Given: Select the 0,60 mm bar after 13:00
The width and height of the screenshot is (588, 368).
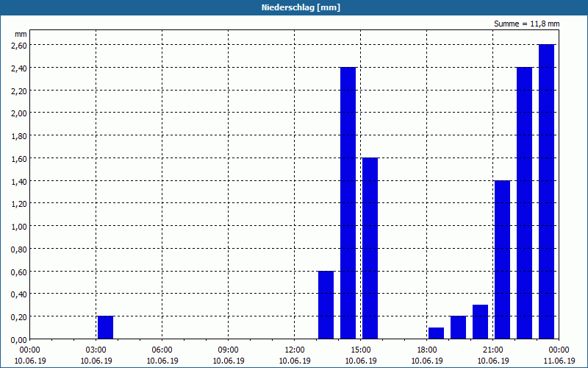Looking at the screenshot, I should [x=326, y=305].
